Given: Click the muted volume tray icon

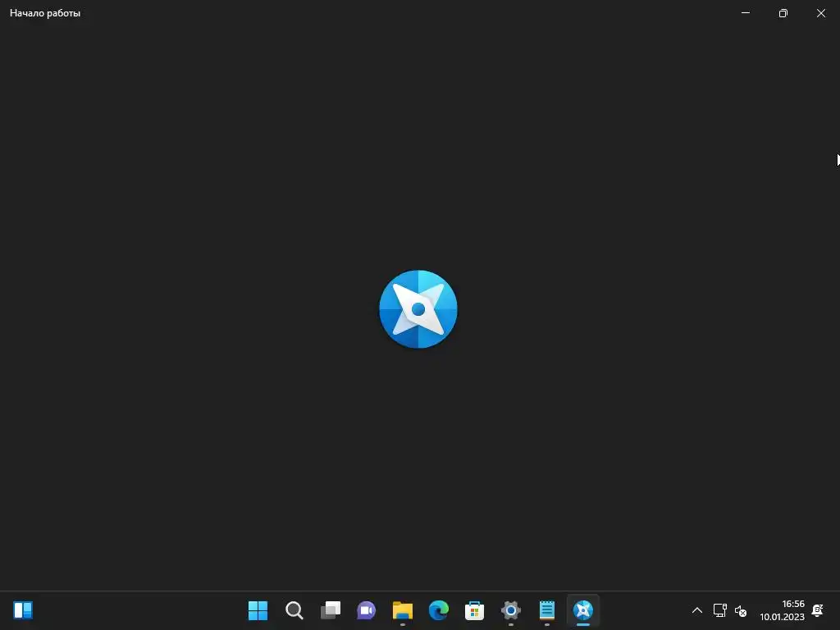Looking at the screenshot, I should click(741, 610).
